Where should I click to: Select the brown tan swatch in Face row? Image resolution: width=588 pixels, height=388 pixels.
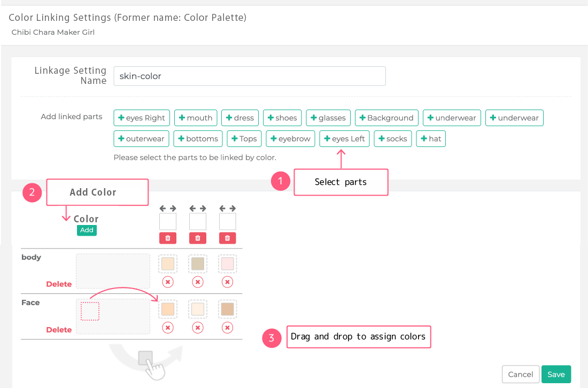pyautogui.click(x=227, y=309)
